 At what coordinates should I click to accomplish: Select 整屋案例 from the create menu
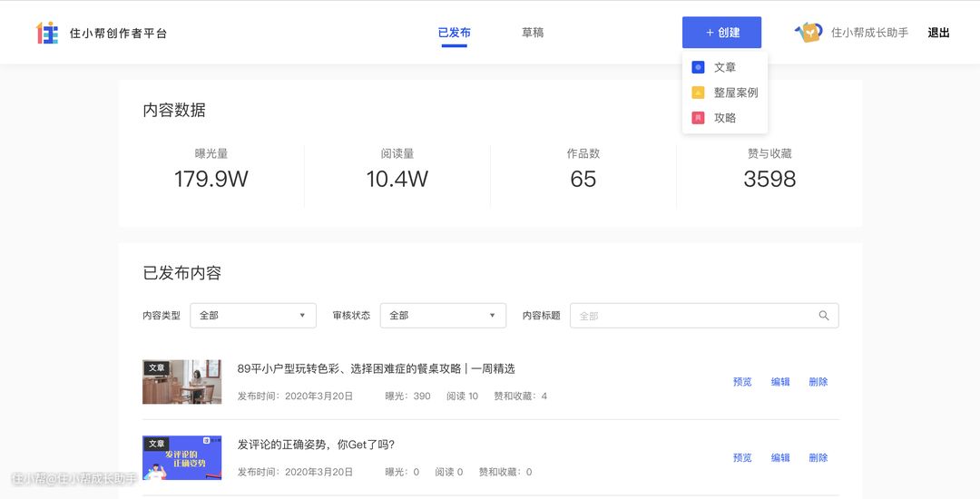pyautogui.click(x=735, y=93)
